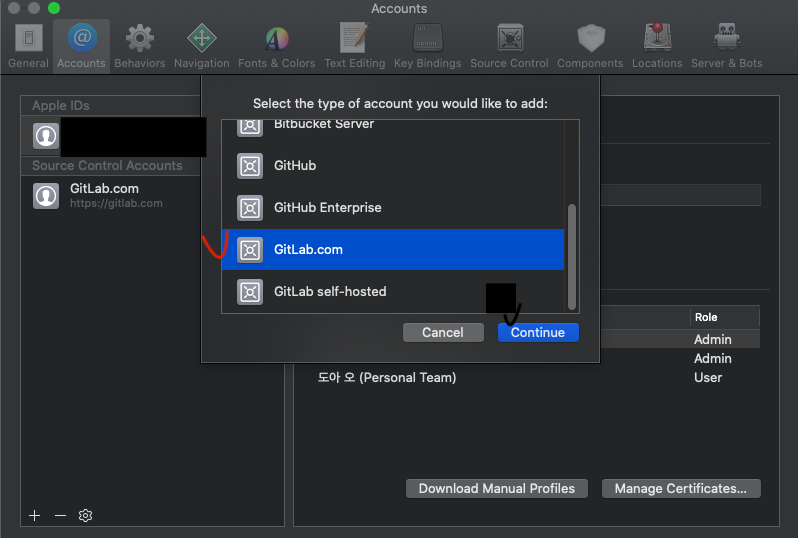Click the sidebar GitLab.com account avatar icon
The height and width of the screenshot is (538, 798).
[x=46, y=196]
